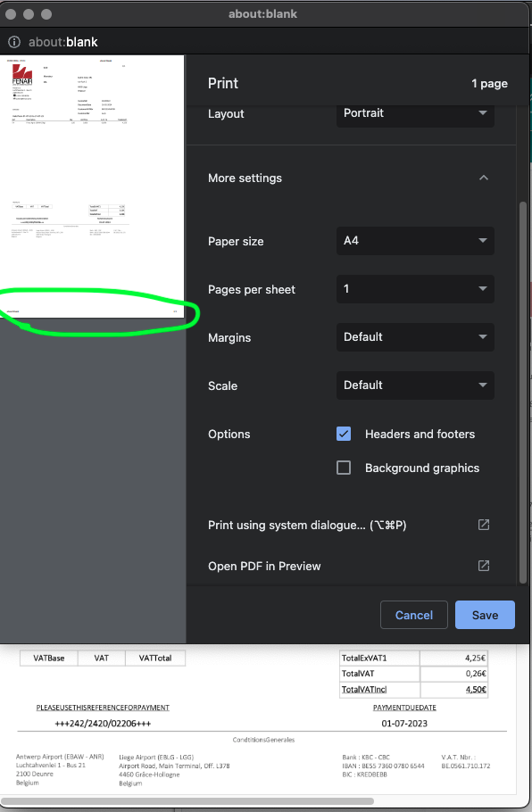Click the PAYMENTDUEDATE heading
Viewport: 532px width, 812px height.
[x=404, y=708]
